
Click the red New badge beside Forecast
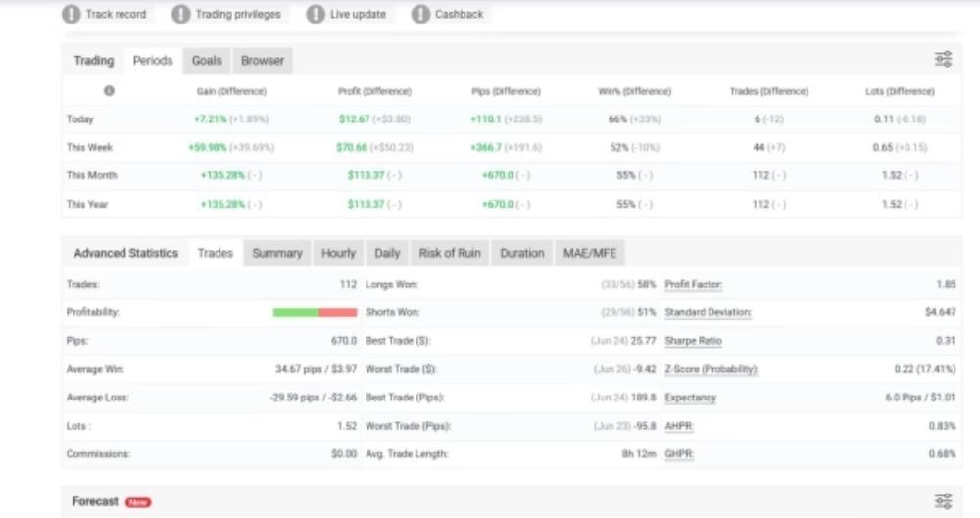(x=138, y=502)
